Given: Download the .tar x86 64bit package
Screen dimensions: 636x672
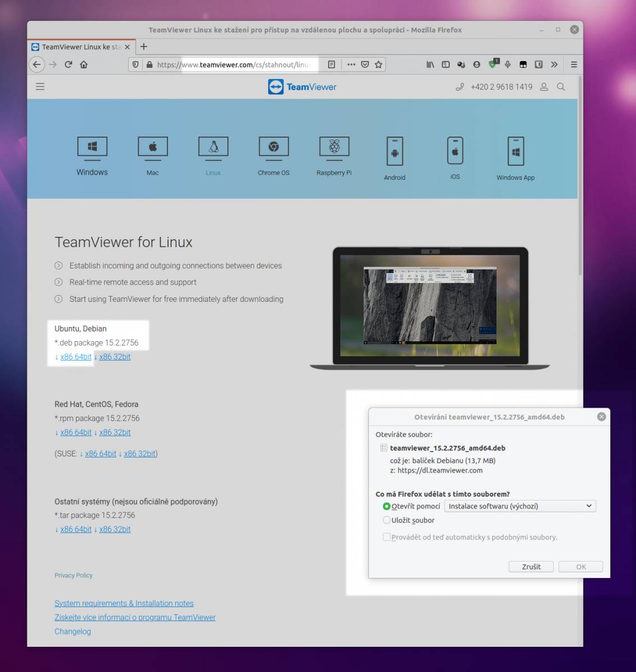Looking at the screenshot, I should (76, 529).
